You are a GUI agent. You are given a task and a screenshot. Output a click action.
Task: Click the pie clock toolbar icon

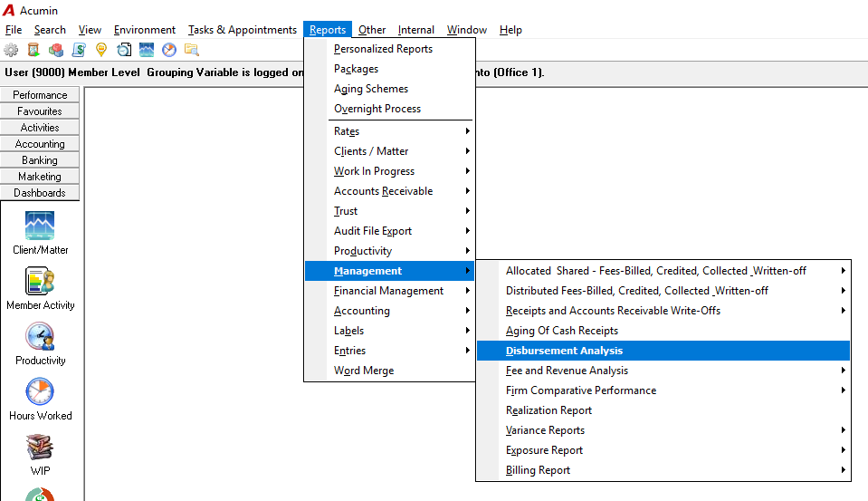pos(169,50)
